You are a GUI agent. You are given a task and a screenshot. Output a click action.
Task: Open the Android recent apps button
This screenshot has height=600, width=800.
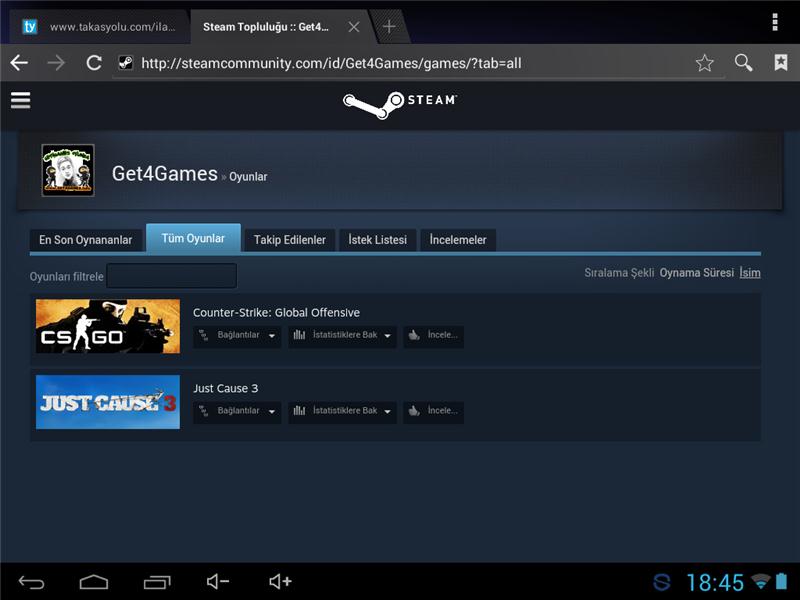pyautogui.click(x=157, y=582)
